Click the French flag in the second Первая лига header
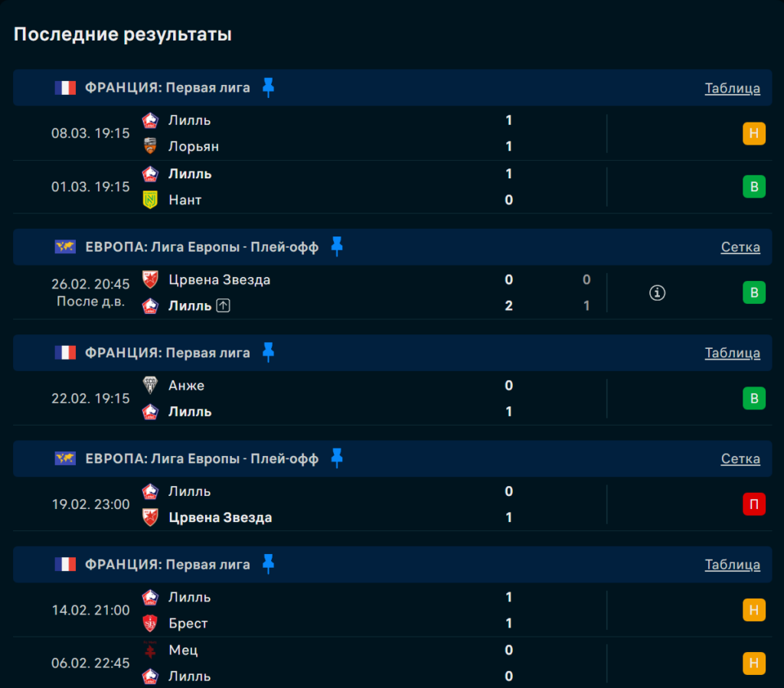784x688 pixels. click(65, 353)
